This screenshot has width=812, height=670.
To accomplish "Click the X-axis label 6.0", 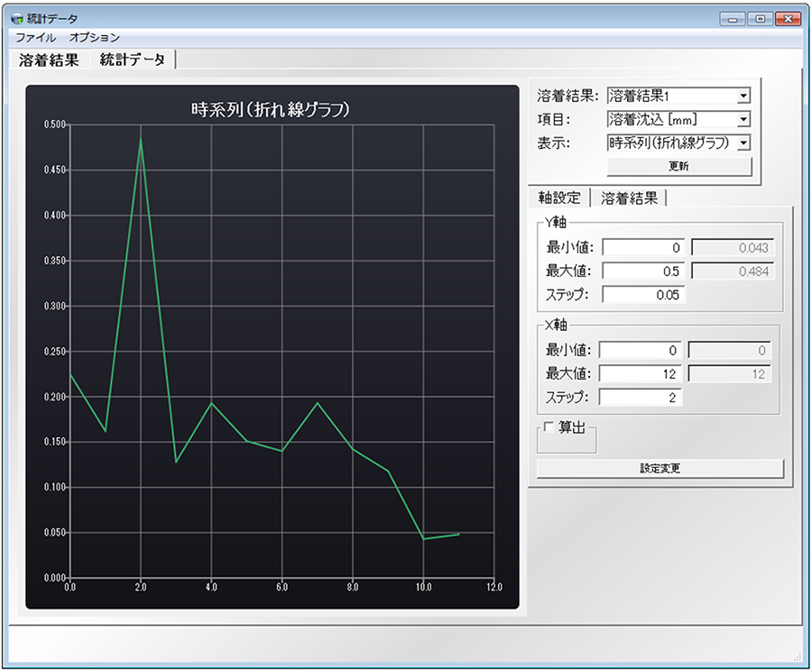I will pos(281,587).
